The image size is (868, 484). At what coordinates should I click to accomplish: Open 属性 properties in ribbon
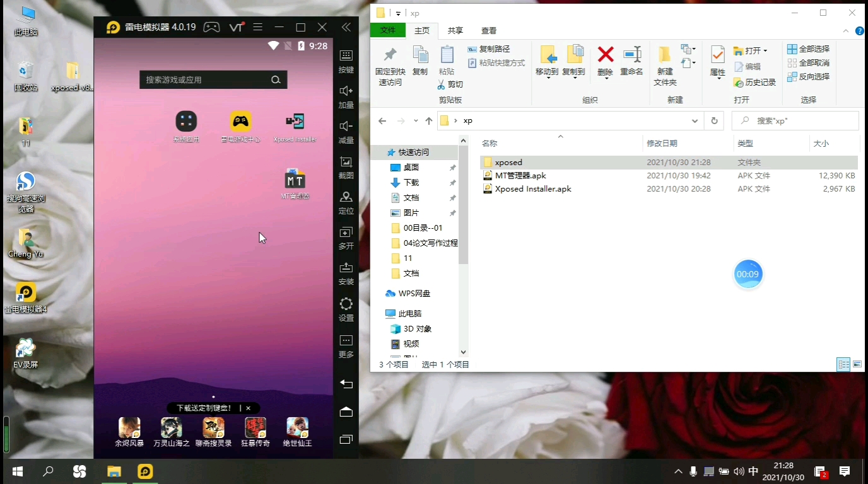pos(718,61)
